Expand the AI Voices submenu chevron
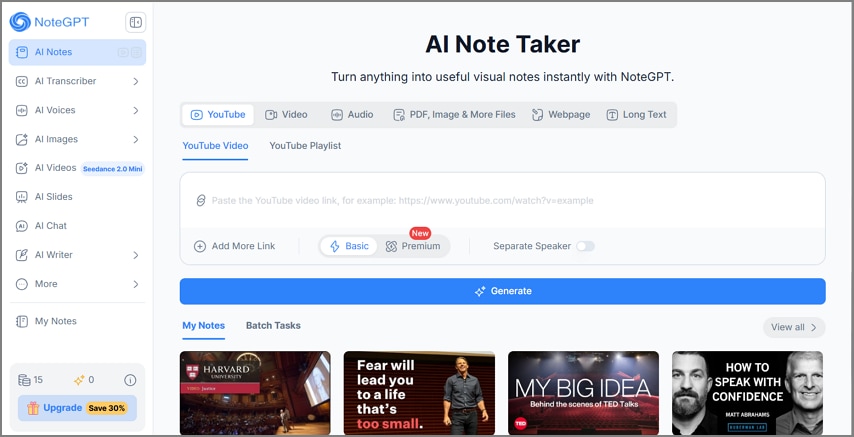Screen dimensions: 854x437 click(136, 111)
